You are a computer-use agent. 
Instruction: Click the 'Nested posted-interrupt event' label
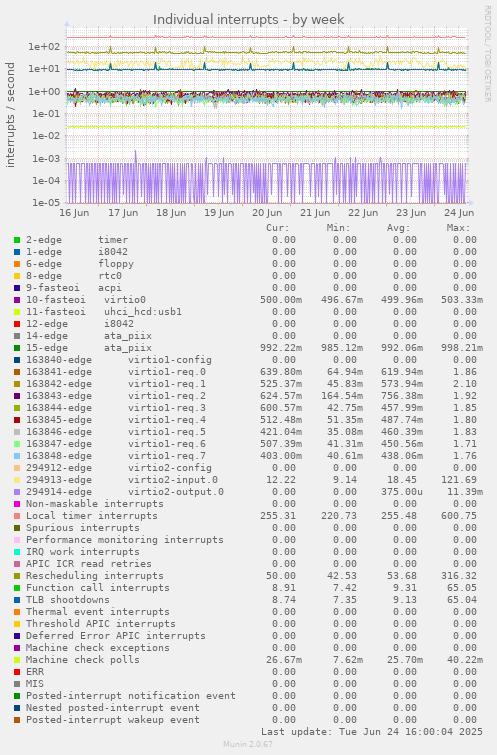pyautogui.click(x=113, y=708)
